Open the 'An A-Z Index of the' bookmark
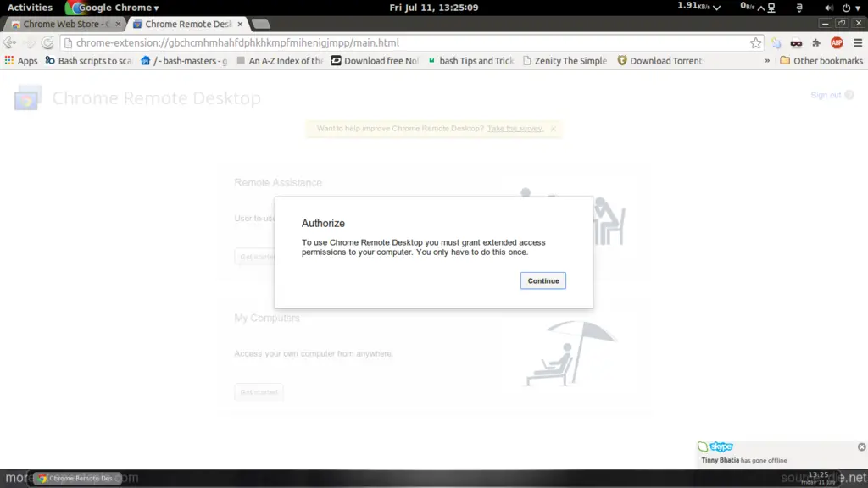 pyautogui.click(x=280, y=61)
